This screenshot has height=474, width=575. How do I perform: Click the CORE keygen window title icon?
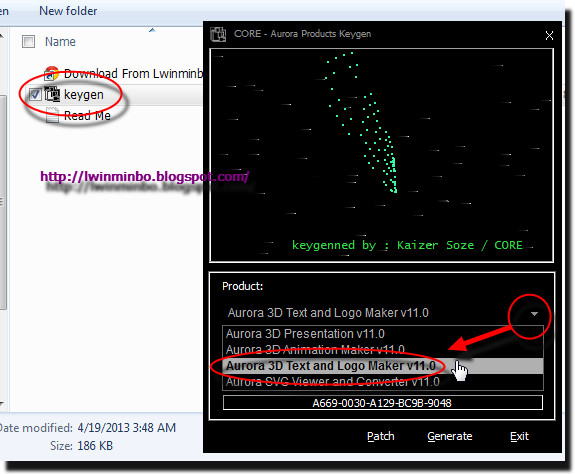click(x=218, y=34)
